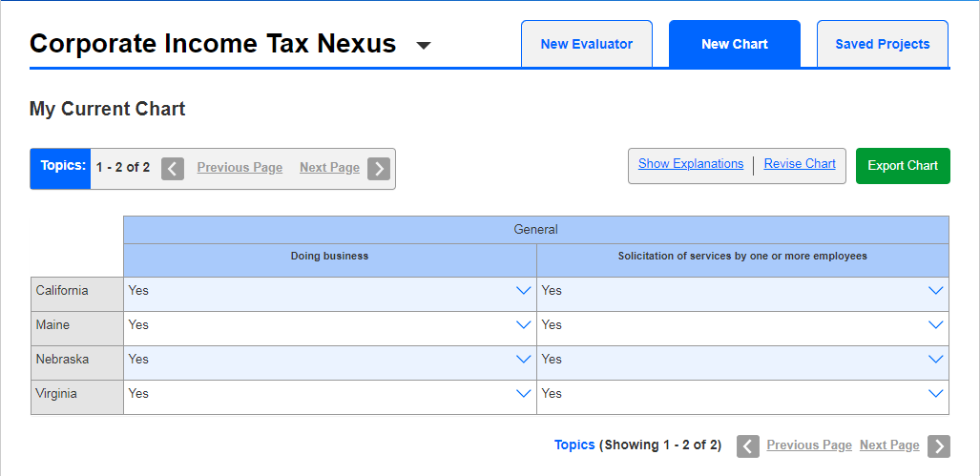Expand Maine's Doing business answer
The image size is (980, 476).
[x=523, y=325]
